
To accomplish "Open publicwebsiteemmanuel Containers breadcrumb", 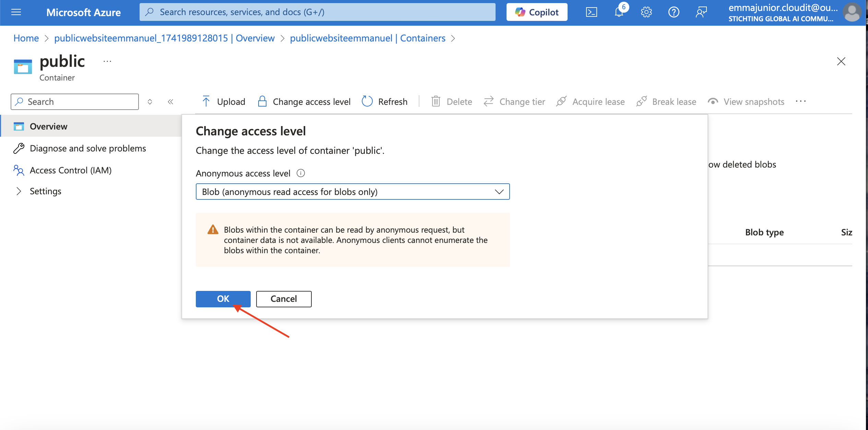I will click(x=368, y=38).
